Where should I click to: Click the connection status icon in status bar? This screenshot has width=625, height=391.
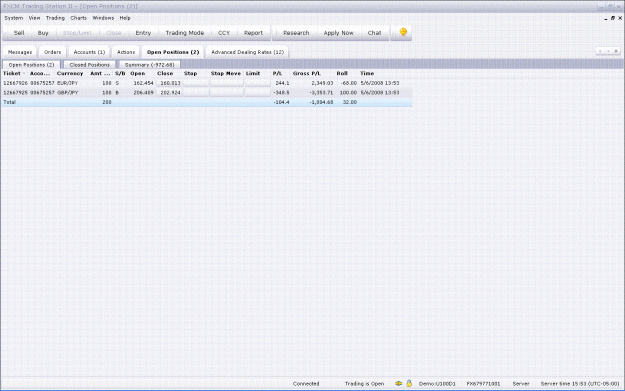click(x=398, y=383)
